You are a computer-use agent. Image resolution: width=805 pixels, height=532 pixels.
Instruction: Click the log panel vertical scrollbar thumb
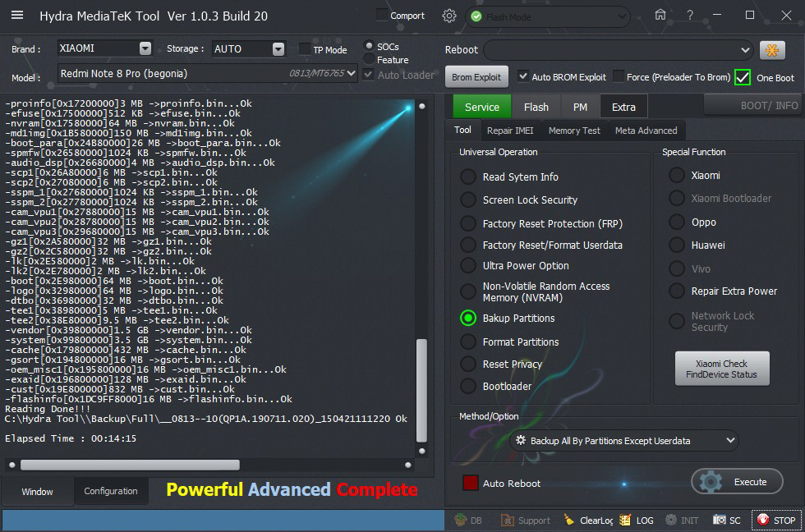(x=421, y=390)
